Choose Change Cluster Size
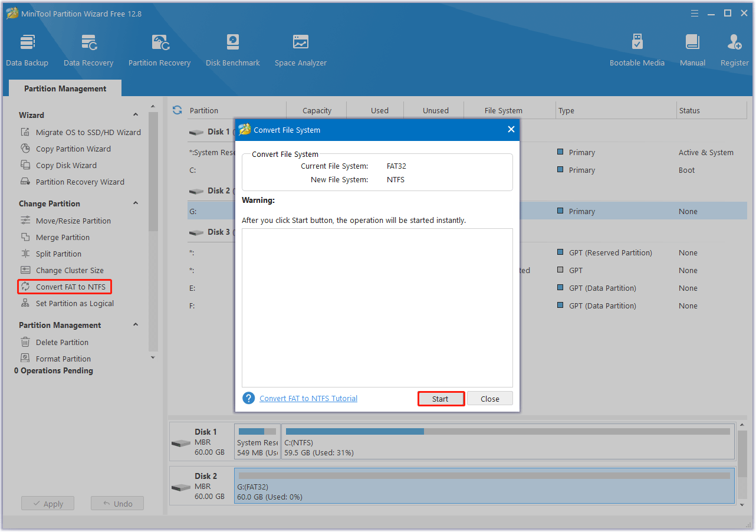The height and width of the screenshot is (532, 756). (x=63, y=270)
